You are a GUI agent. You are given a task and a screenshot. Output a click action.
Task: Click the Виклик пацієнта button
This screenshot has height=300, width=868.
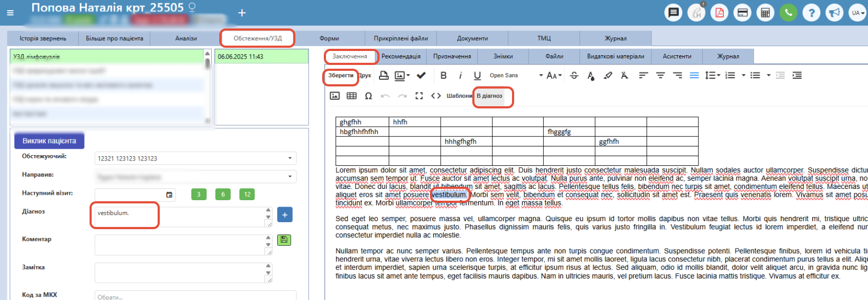[49, 141]
